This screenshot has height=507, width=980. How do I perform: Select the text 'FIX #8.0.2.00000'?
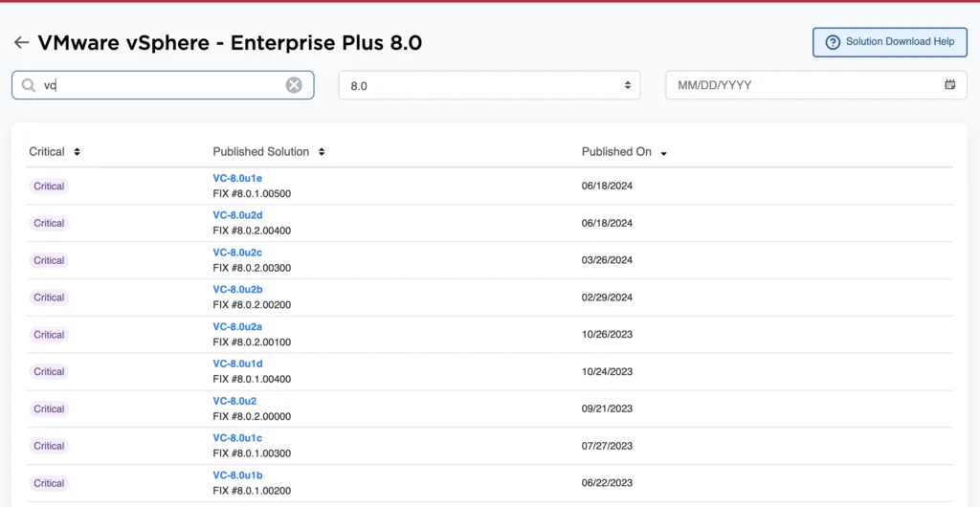[x=252, y=416]
